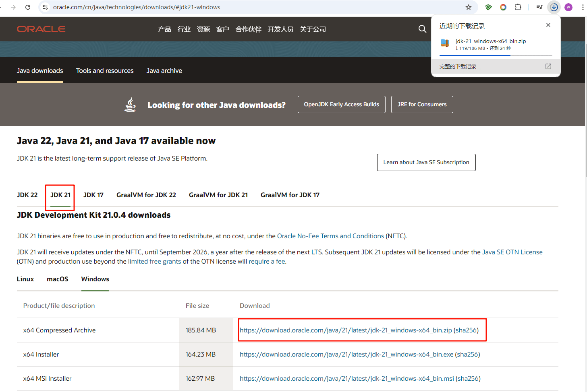This screenshot has width=587, height=392.
Task: Open the 产品 navigation menu
Action: (x=164, y=29)
